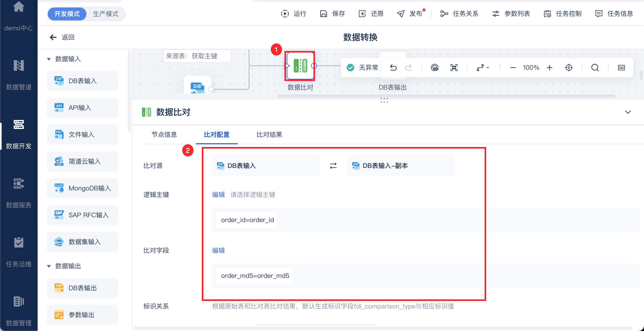
Task: Click the locate center target icon
Action: point(569,68)
